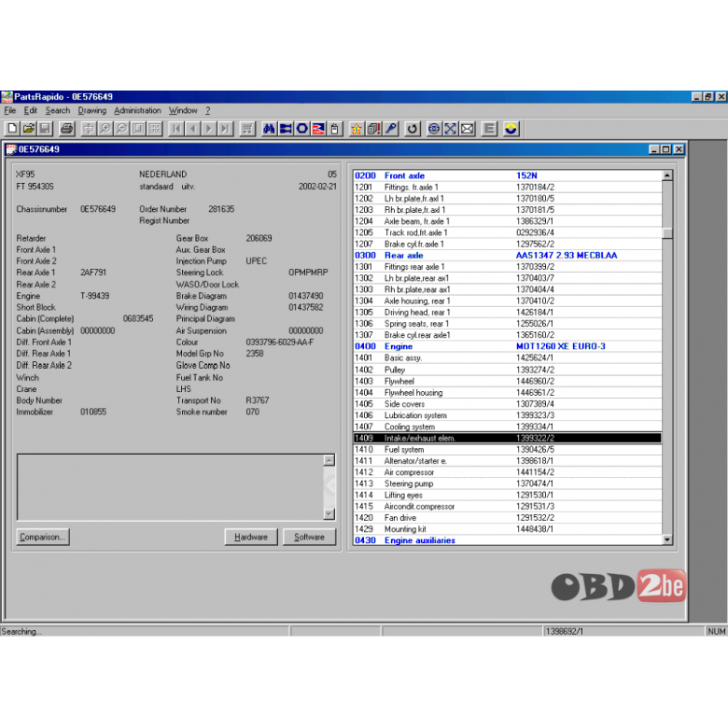
Task: Click the red-blue flag toolbar icon
Action: coord(318,129)
